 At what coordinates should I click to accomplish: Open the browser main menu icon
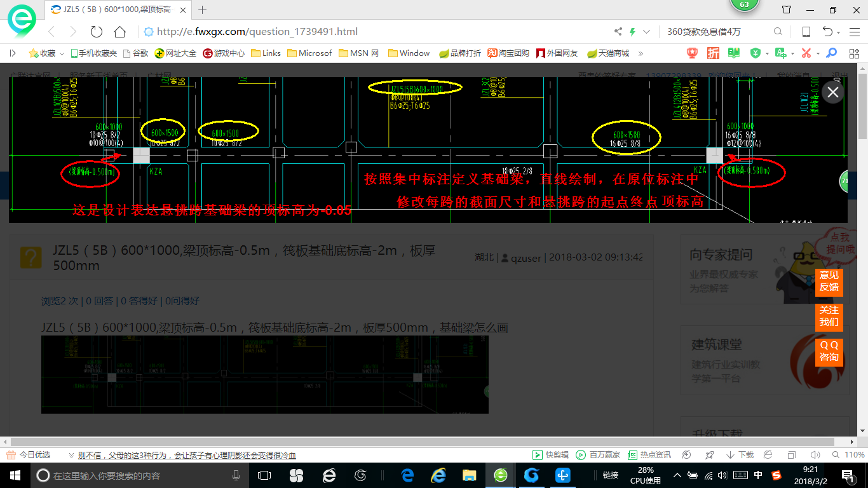(855, 32)
